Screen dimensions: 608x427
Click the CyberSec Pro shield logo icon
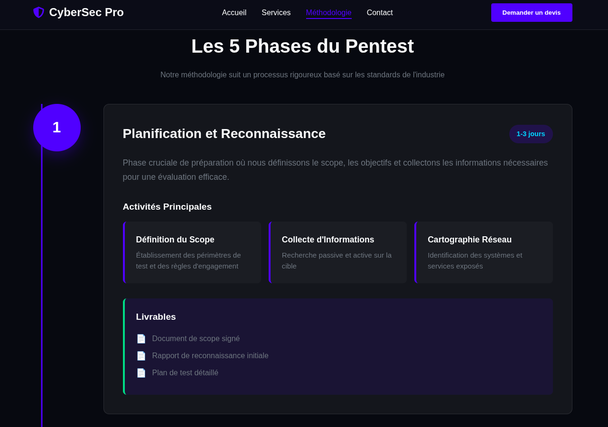click(x=39, y=12)
